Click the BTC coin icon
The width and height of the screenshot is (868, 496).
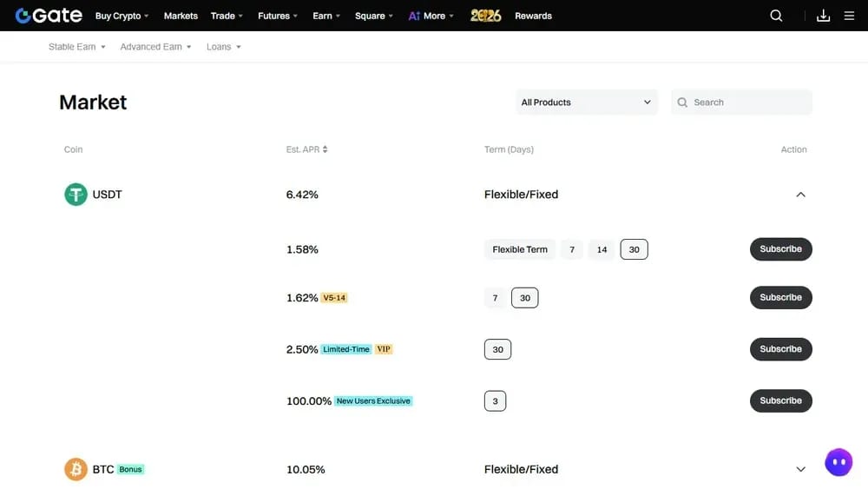tap(76, 469)
